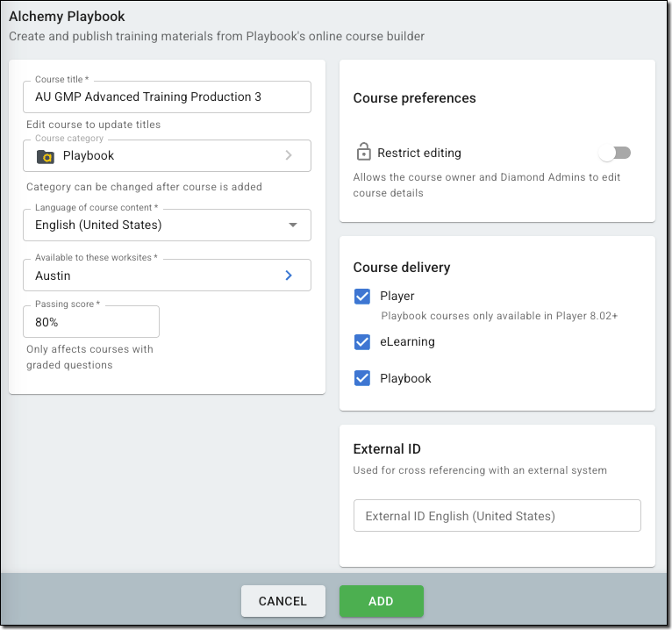Click the gray chevron in Course category field
Image resolution: width=672 pixels, height=630 pixels.
point(290,155)
